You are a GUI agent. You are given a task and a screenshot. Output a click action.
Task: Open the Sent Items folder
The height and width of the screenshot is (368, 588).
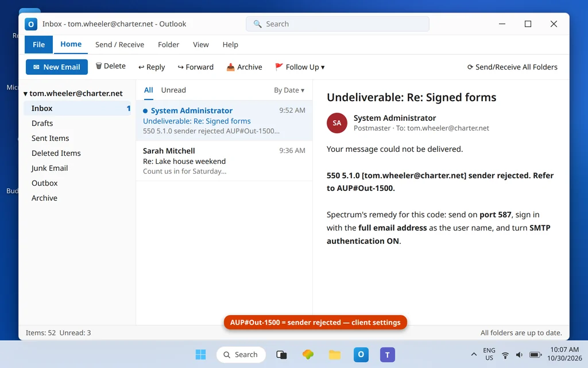coord(78,138)
